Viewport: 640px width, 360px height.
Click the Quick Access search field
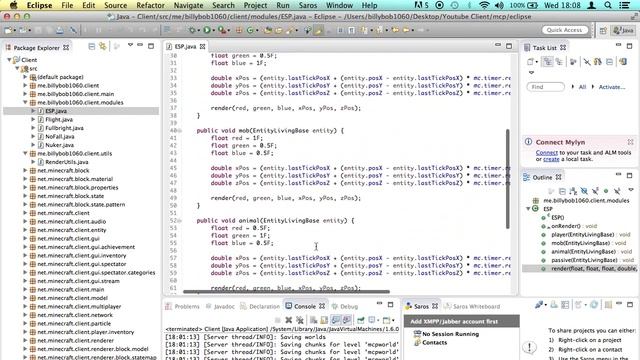565,30
